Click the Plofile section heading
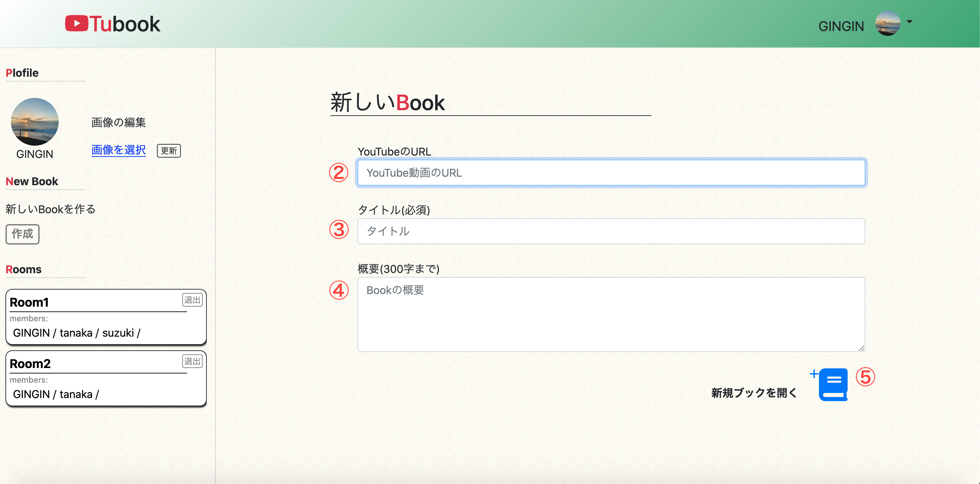Viewport: 980px width, 484px height. click(22, 73)
